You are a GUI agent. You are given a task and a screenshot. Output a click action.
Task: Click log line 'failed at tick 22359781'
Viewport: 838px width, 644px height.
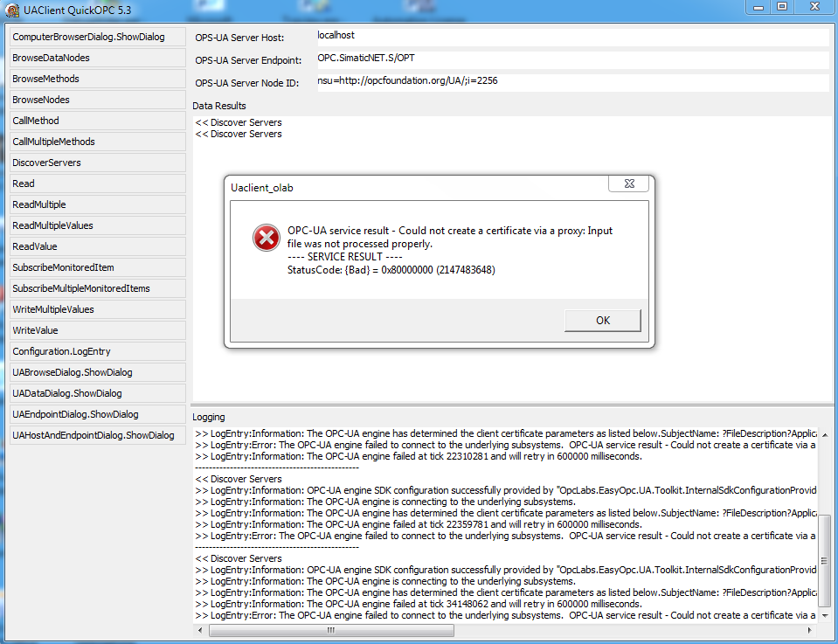click(x=419, y=524)
